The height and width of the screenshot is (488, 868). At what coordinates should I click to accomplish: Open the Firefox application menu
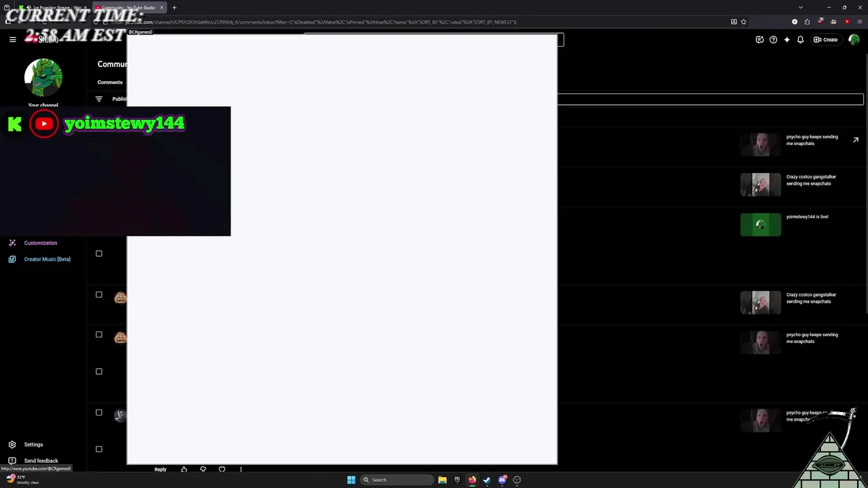[860, 22]
